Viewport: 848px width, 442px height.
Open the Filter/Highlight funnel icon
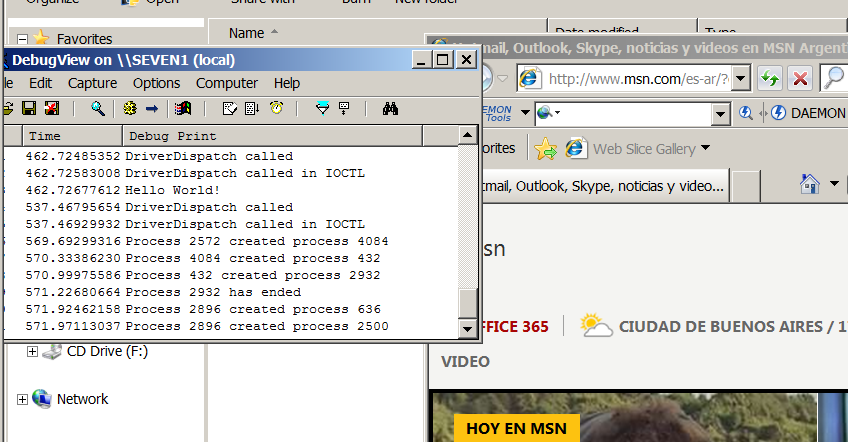point(322,108)
